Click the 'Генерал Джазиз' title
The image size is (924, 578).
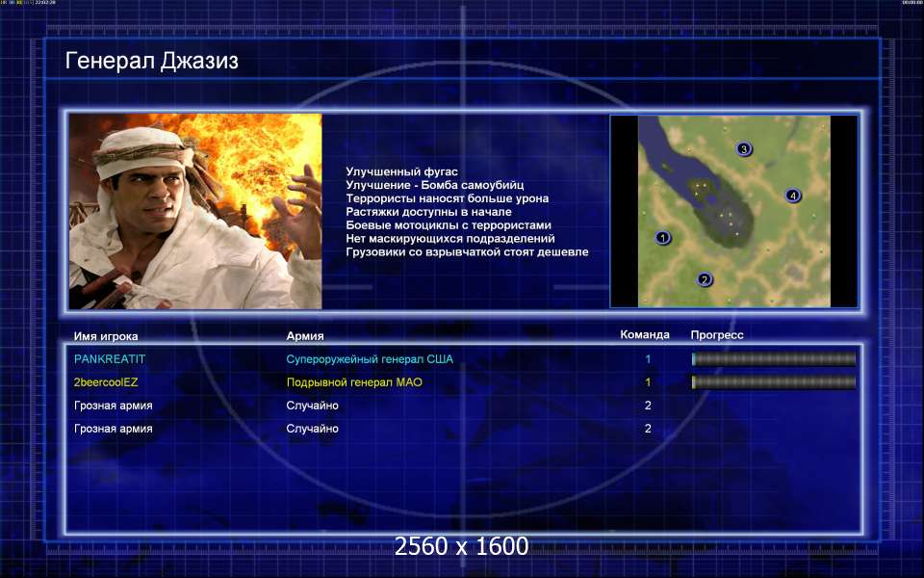(151, 61)
